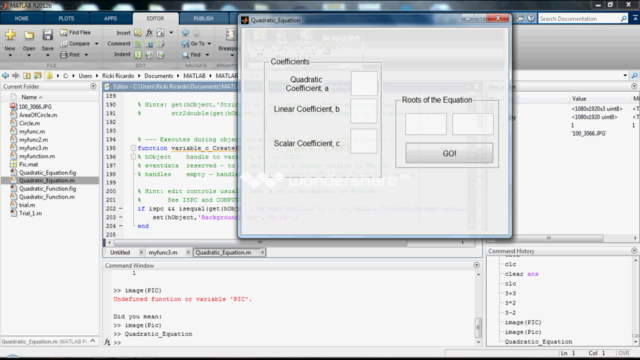The width and height of the screenshot is (640, 360).
Task: Click the navigate back arrow icon in ribbon
Action: pos(186,33)
